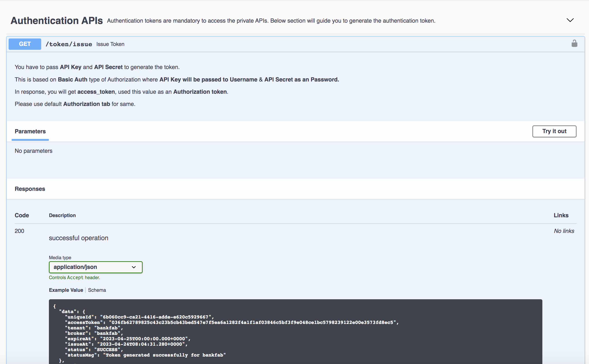Click the 200 response code
Viewport: 589px width, 364px height.
19,231
